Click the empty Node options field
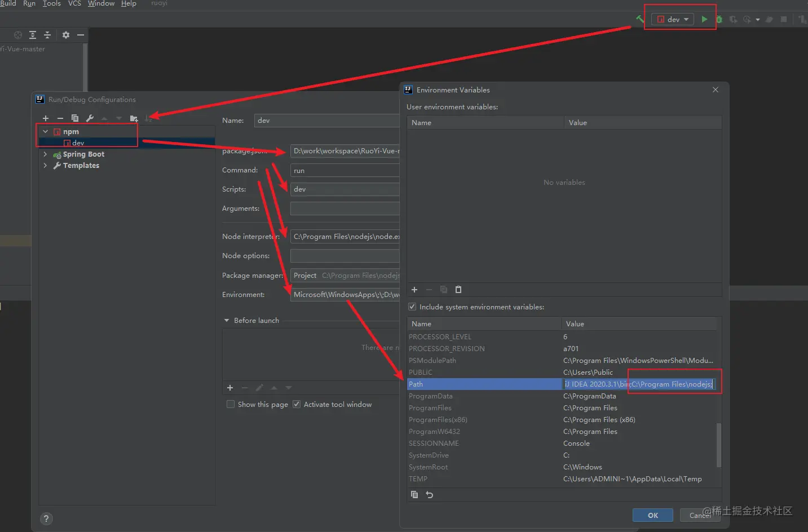 (x=345, y=256)
